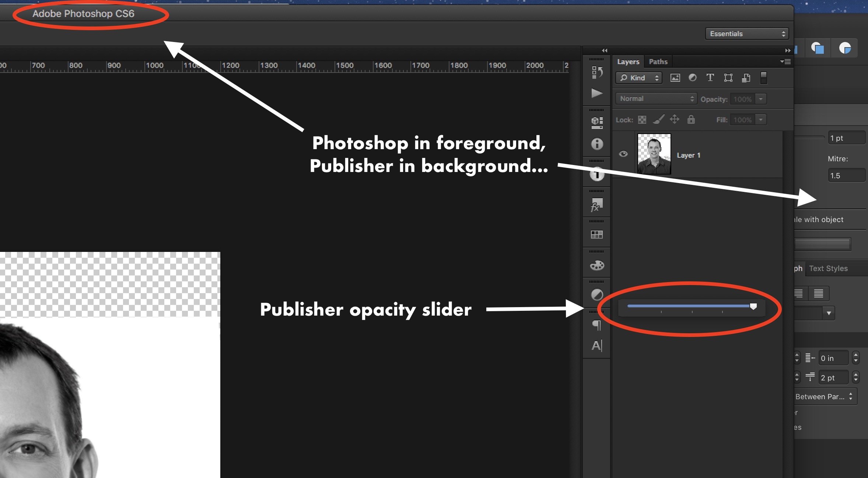
Task: Filter layers by smart objects icon
Action: point(746,78)
